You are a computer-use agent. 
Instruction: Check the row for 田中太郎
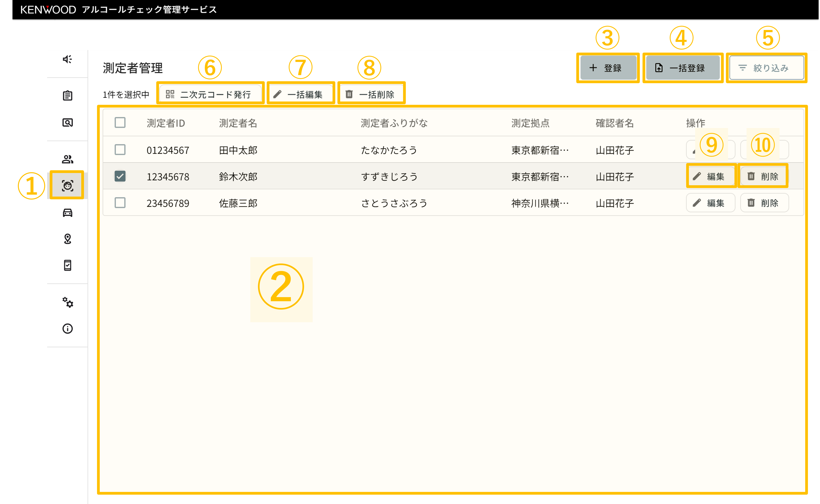pos(120,150)
